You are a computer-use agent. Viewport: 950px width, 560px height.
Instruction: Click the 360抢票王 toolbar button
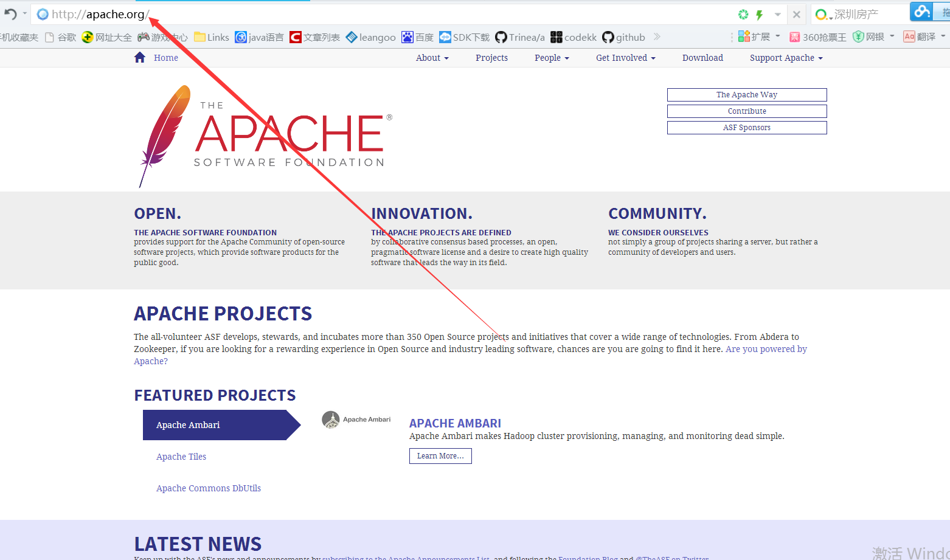coord(817,37)
